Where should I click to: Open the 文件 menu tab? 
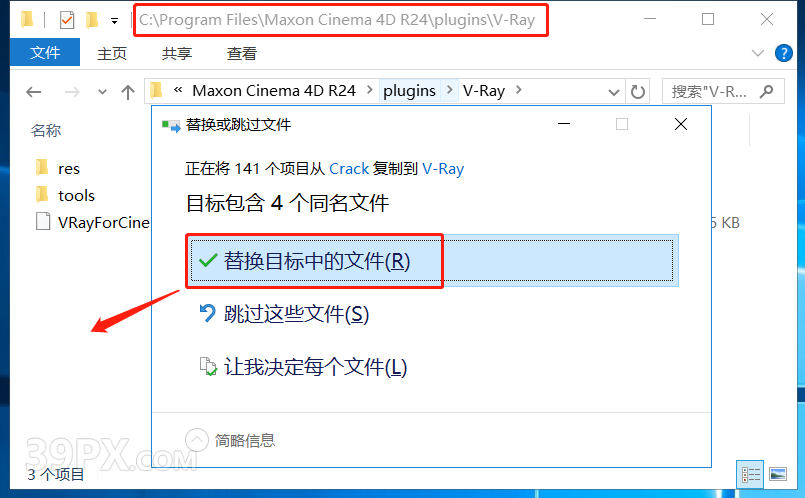pyautogui.click(x=45, y=52)
